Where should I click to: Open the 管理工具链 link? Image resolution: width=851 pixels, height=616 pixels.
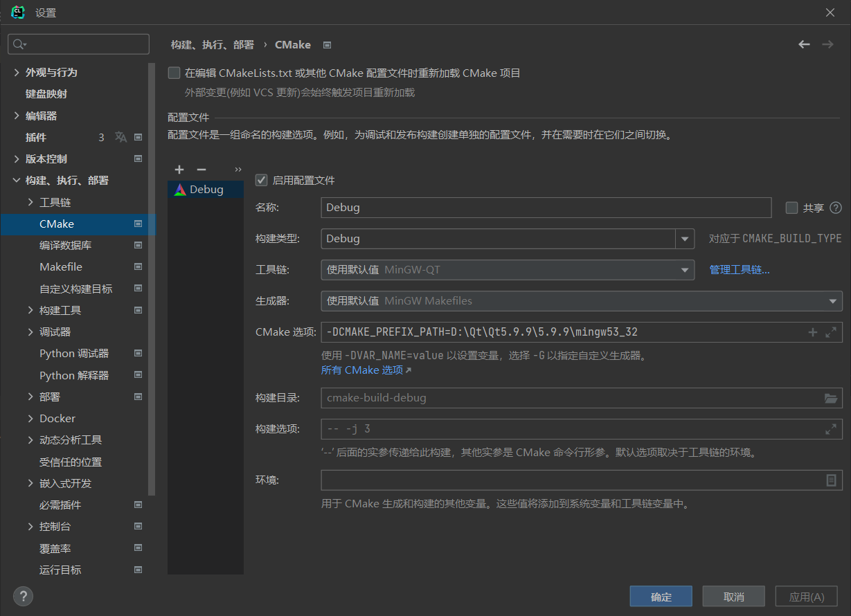pyautogui.click(x=740, y=270)
